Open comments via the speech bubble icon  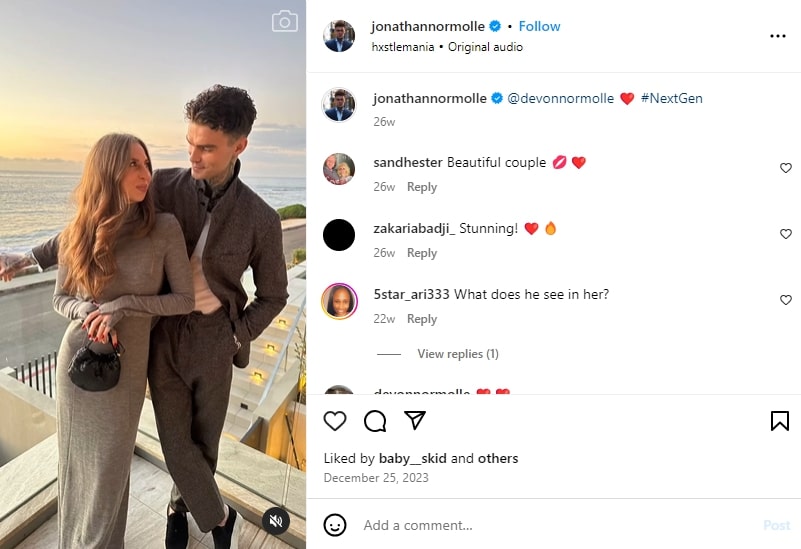point(375,421)
